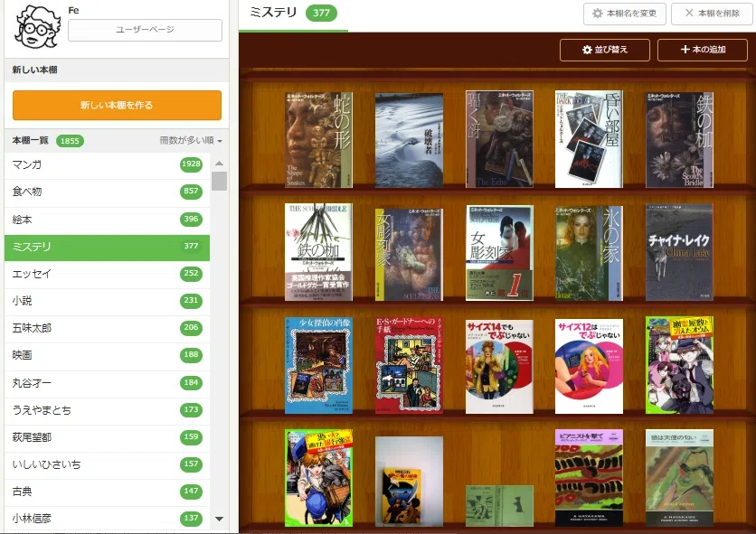Open the small green book cover in bottom row
This screenshot has width=756, height=534.
(x=499, y=506)
